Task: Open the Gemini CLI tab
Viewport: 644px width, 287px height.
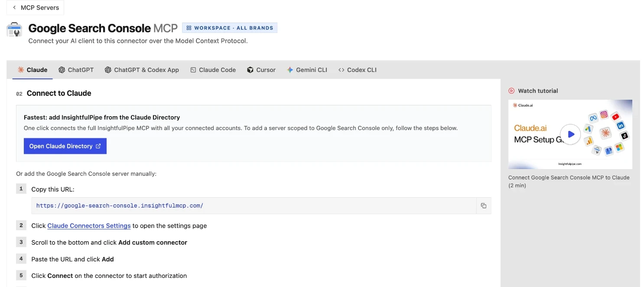Action: [307, 70]
